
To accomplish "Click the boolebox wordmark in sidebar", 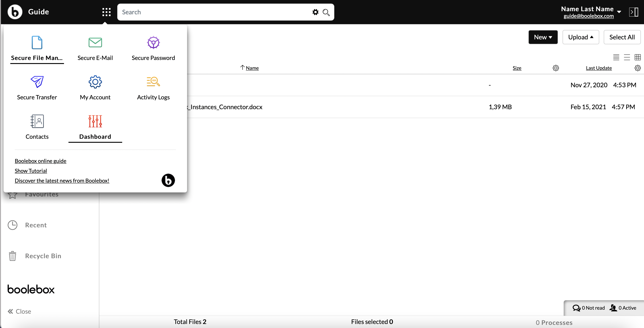I will 31,289.
